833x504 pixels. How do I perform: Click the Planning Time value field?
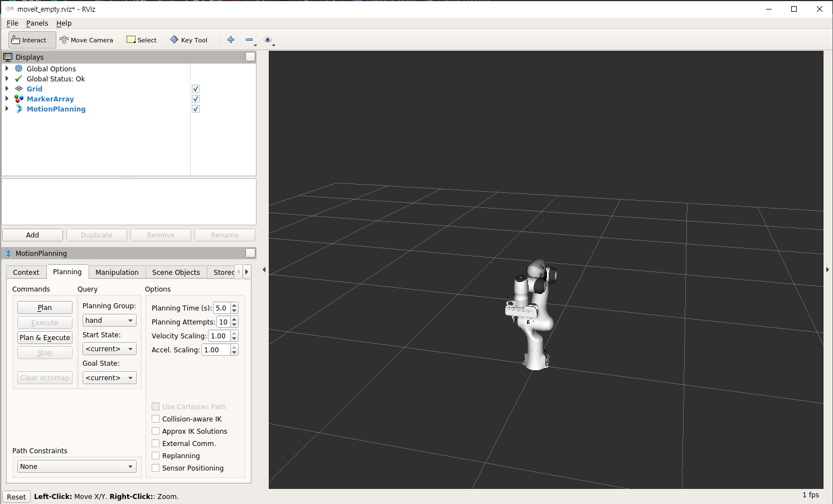[222, 308]
